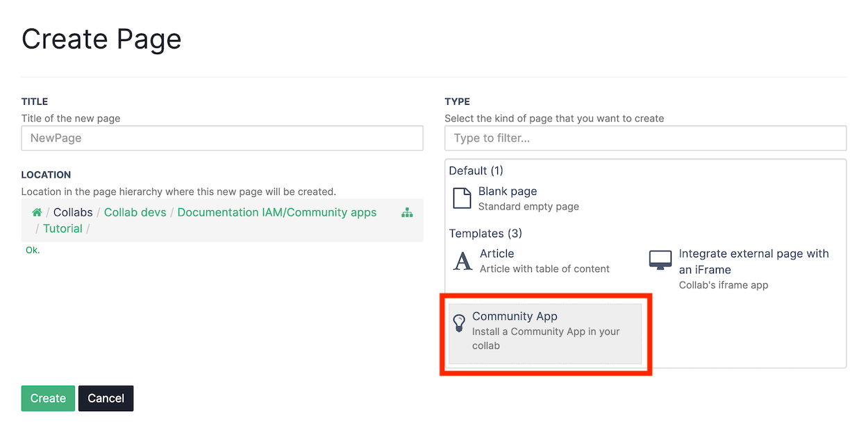Collapse the Templates (3) group header
This screenshot has height=428, width=868.
tap(485, 233)
